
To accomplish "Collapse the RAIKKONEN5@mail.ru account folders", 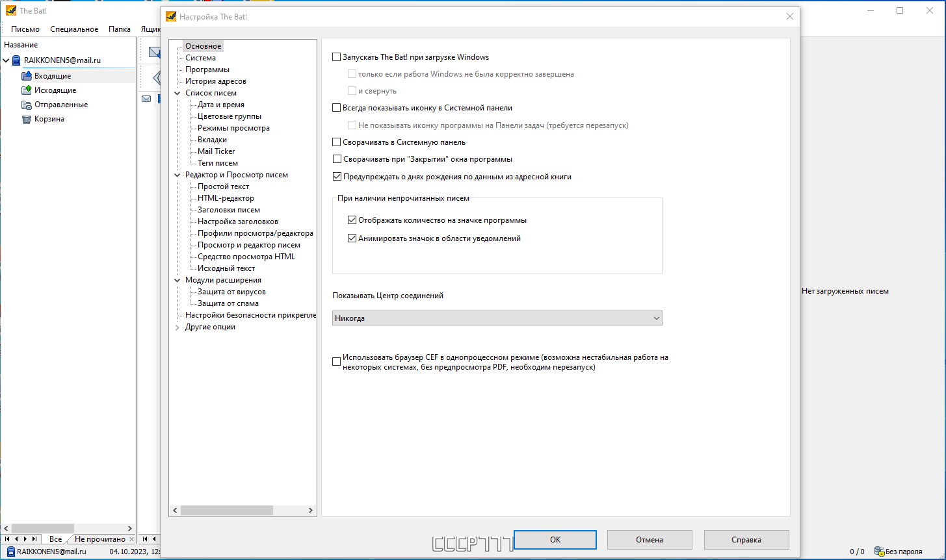I will [7, 60].
